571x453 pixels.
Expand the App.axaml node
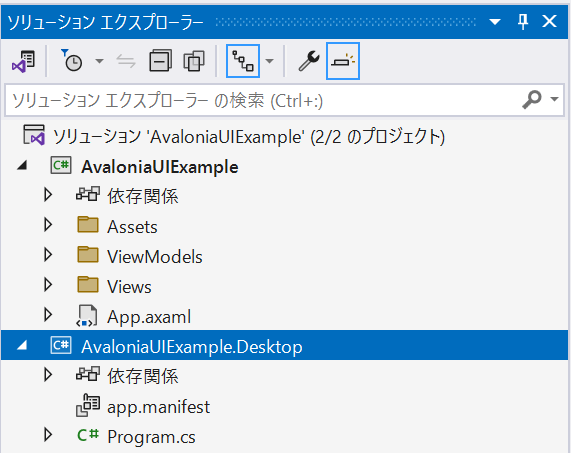[x=48, y=315]
